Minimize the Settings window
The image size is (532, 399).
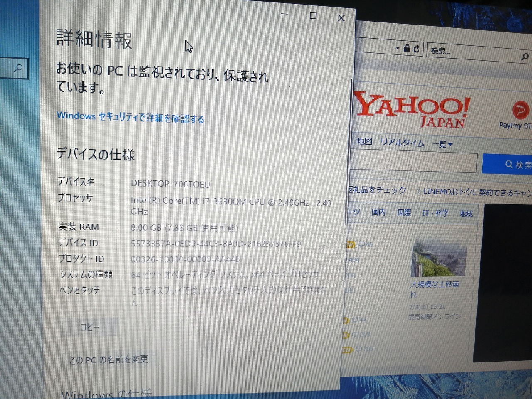[x=285, y=15]
